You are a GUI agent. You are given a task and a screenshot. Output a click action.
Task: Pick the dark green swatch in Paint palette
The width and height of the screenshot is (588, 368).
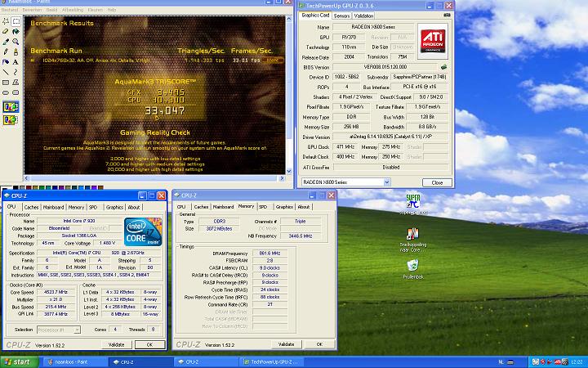coord(42,187)
